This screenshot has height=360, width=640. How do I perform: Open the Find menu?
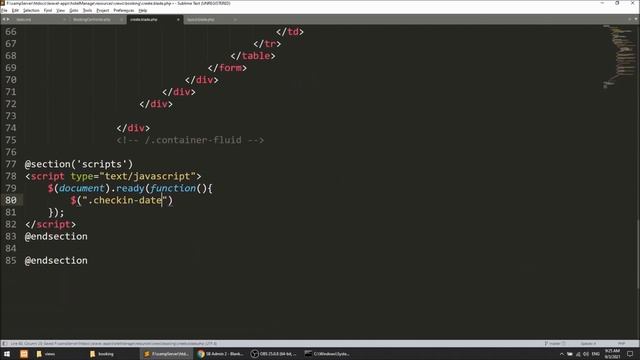[48, 10]
